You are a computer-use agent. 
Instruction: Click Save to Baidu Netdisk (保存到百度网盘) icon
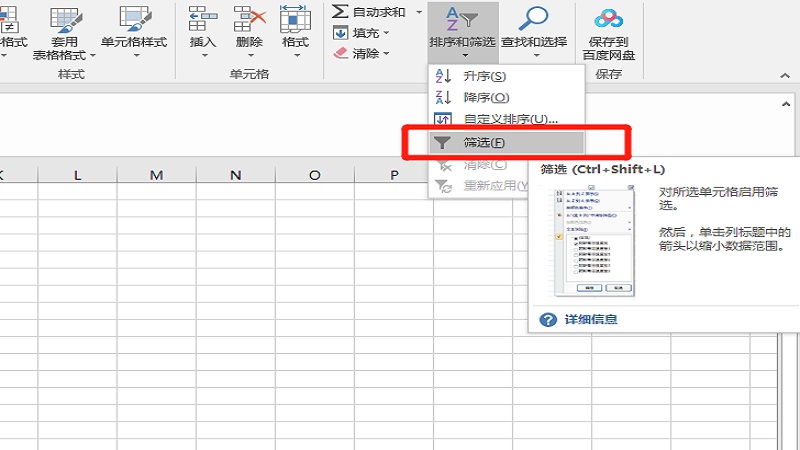click(x=609, y=25)
